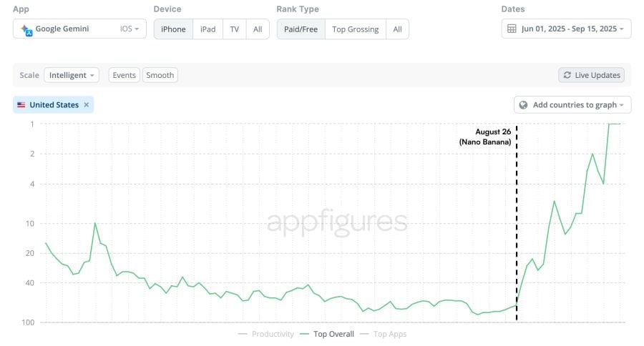644x346 pixels.
Task: Click the calendar icon in Dates field
Action: 512,29
